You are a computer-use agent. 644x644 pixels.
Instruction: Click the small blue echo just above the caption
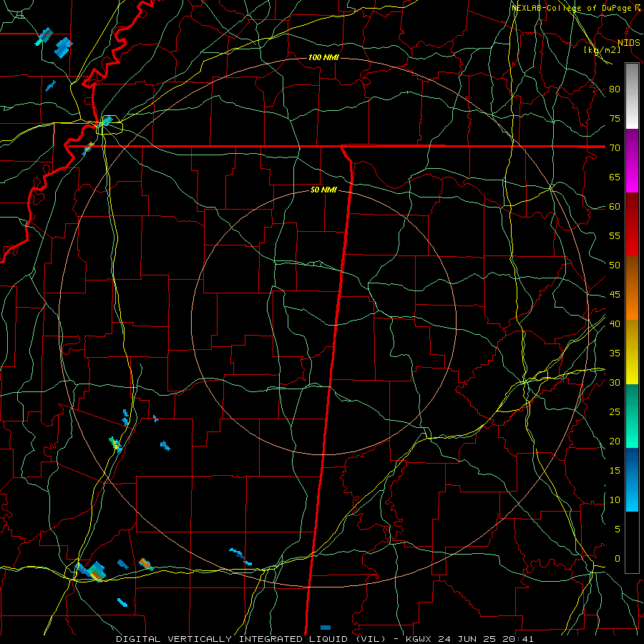click(x=326, y=628)
